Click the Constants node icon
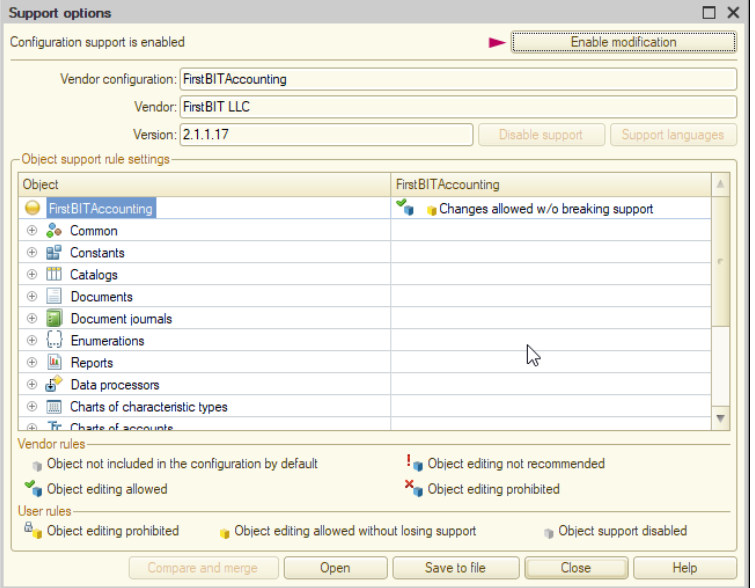This screenshot has height=588, width=755. pyautogui.click(x=53, y=252)
